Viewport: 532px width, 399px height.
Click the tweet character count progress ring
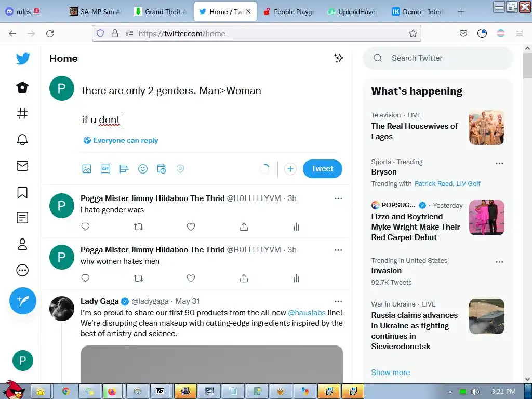(264, 169)
